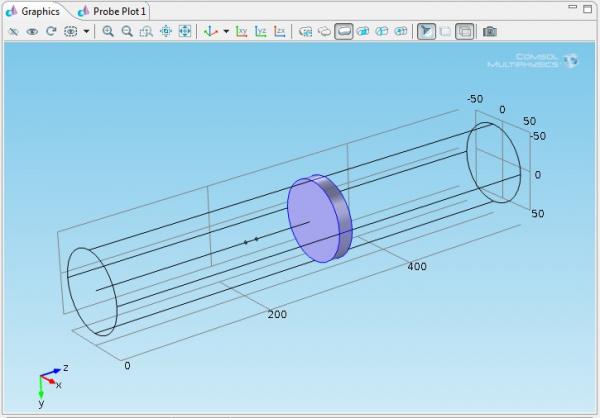Image resolution: width=600 pixels, height=418 pixels.
Task: Maximize the Graphics panel
Action: click(x=587, y=8)
